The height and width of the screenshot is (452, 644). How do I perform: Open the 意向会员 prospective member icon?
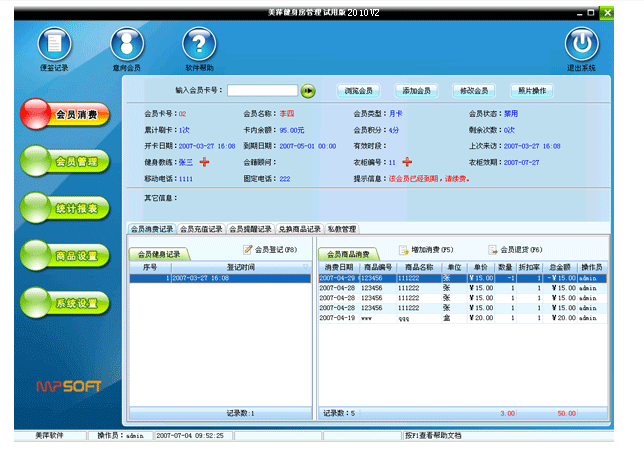tap(126, 46)
